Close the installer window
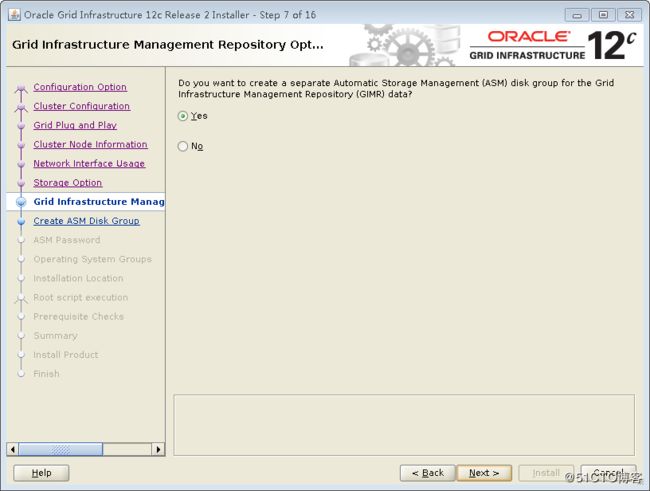Screen dimensions: 650x491 point(629,15)
